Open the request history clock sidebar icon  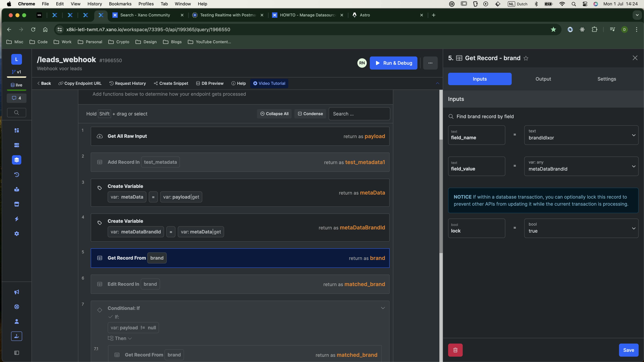click(x=16, y=175)
